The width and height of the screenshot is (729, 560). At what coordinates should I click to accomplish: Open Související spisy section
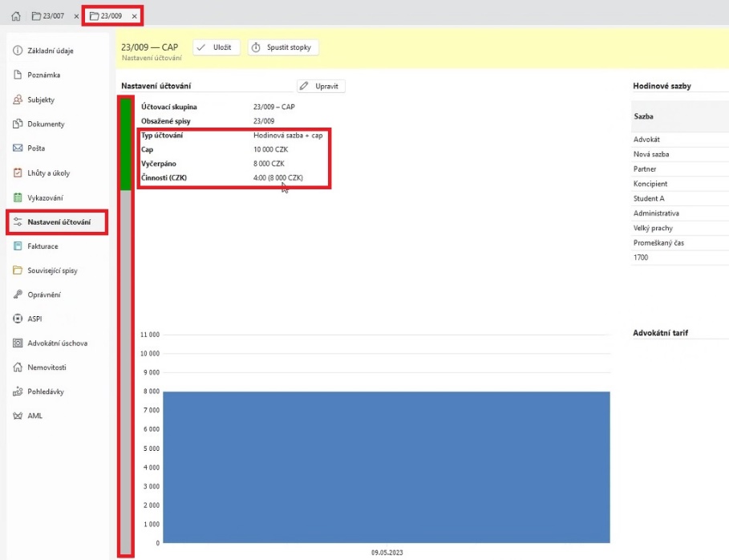pos(54,270)
